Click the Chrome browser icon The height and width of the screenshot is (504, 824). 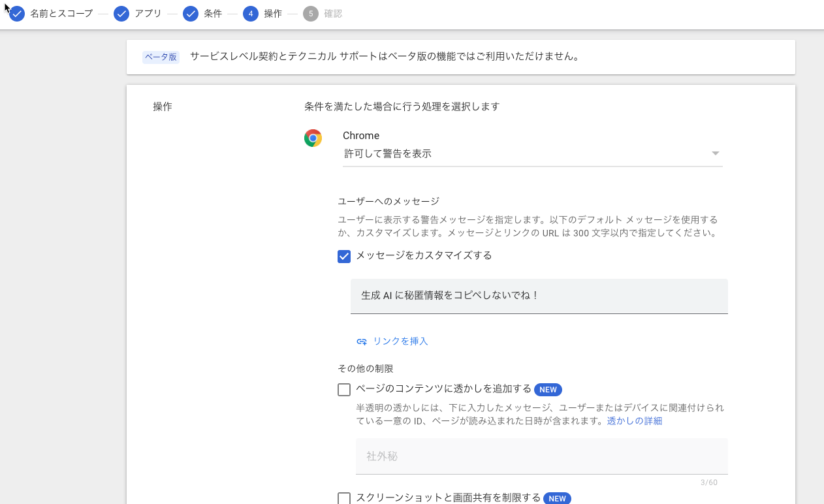pos(312,138)
